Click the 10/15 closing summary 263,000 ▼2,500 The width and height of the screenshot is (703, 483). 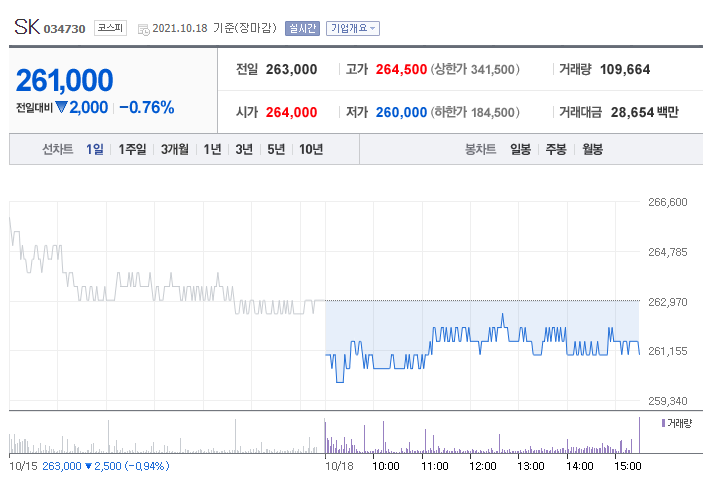pyautogui.click(x=106, y=466)
